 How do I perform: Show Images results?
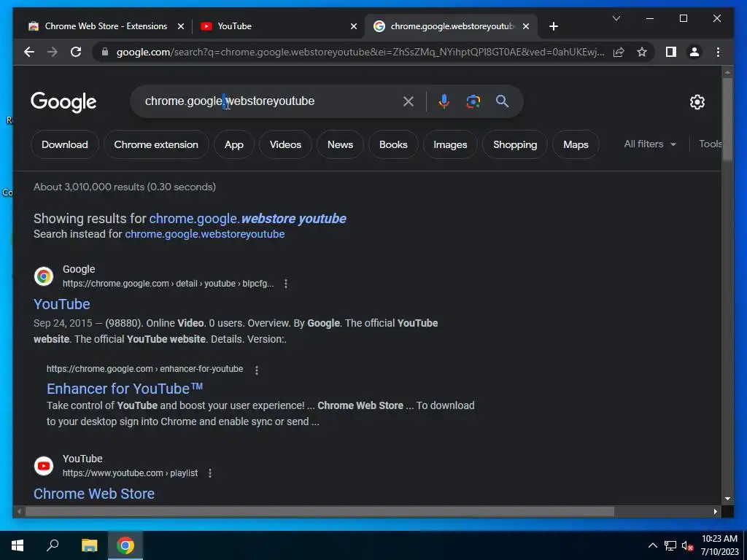pyautogui.click(x=450, y=145)
